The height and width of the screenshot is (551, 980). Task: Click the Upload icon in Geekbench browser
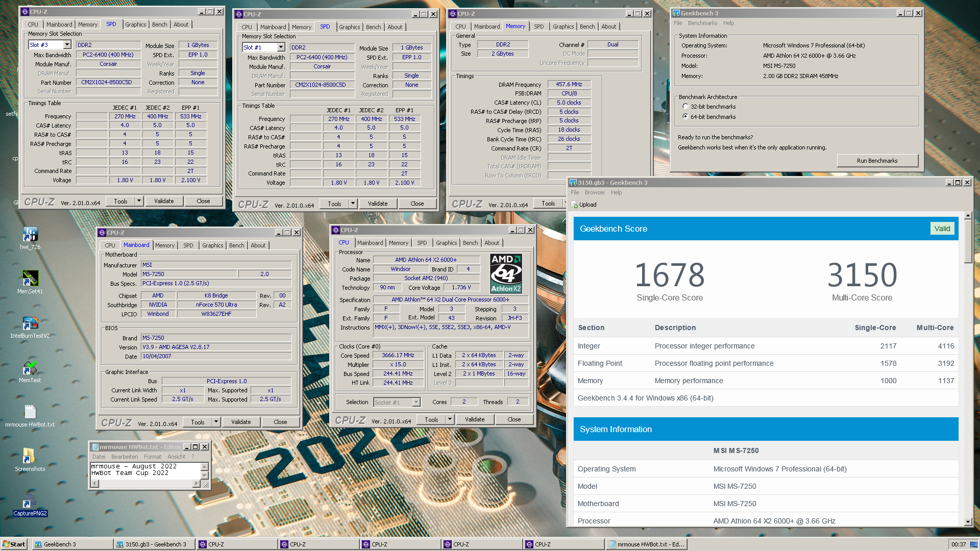tap(574, 205)
